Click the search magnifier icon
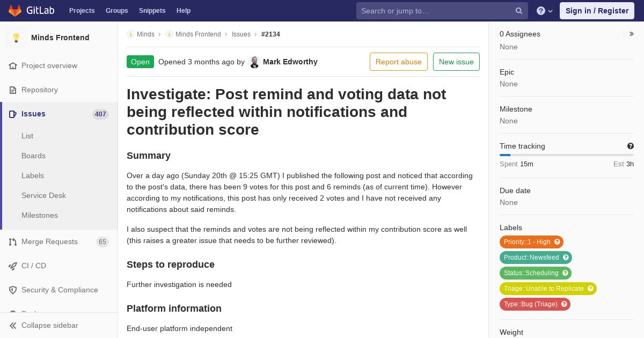Screen dimensions: 644x338 tap(519, 11)
